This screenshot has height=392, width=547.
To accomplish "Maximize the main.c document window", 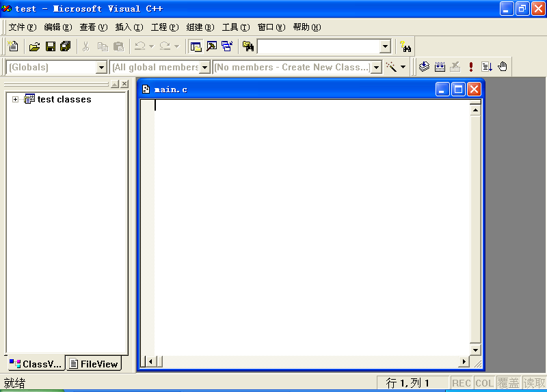I will (x=458, y=89).
